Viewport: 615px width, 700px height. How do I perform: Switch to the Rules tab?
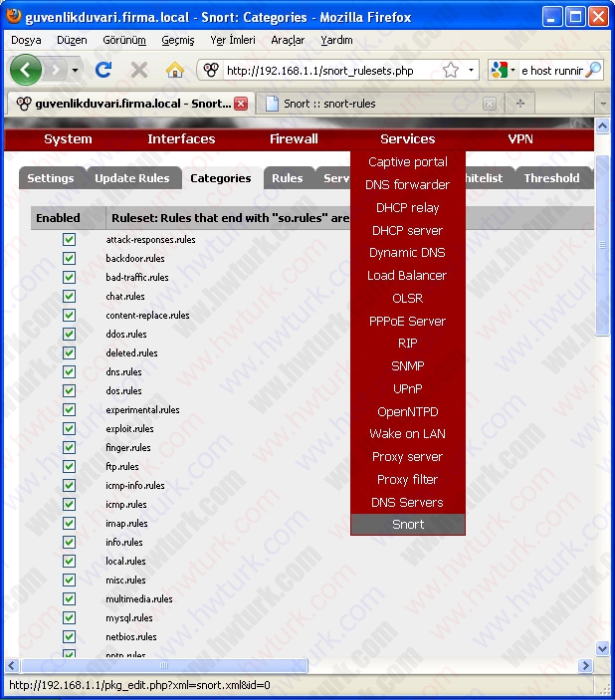pos(287,178)
